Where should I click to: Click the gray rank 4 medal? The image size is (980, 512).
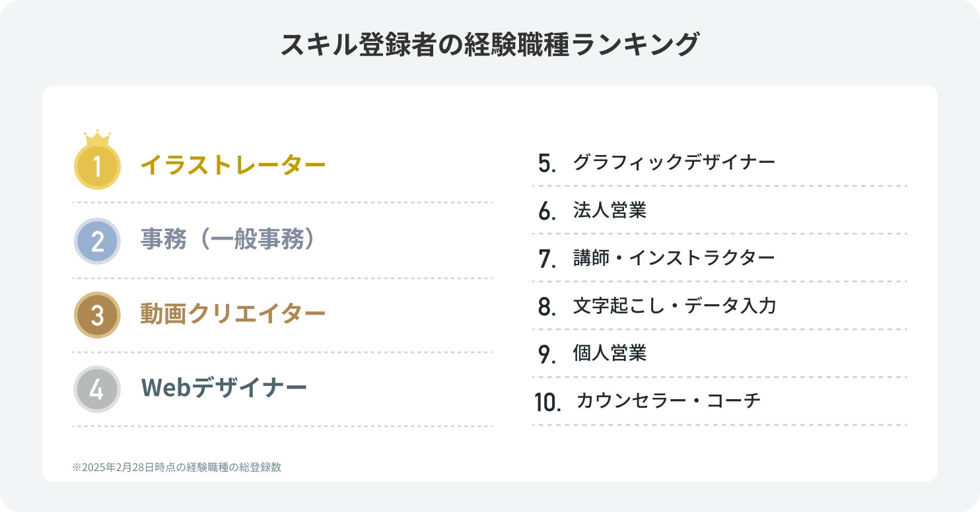(97, 389)
